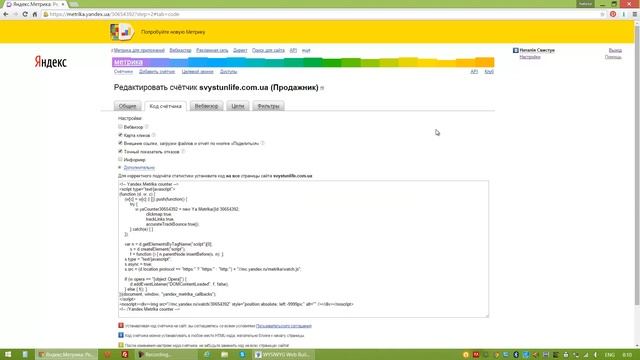640x360 pixels.
Task: Click help icon next to Точный показатель отказов
Action: tap(183, 151)
